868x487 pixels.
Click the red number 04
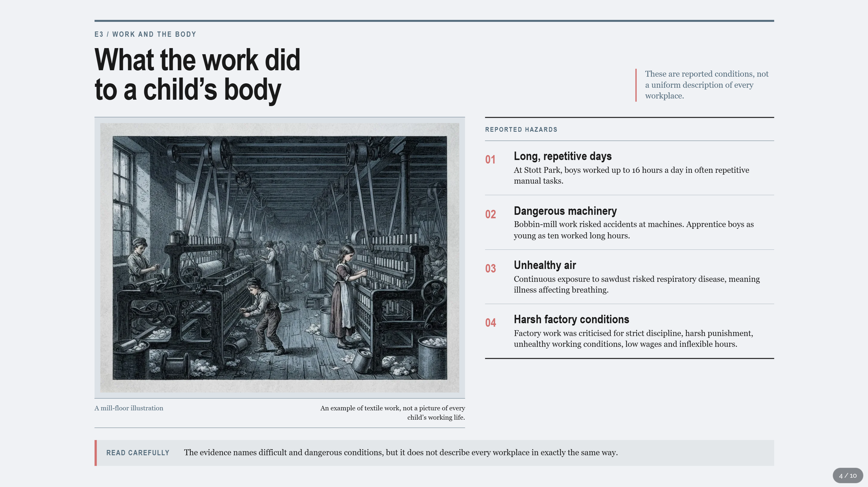pyautogui.click(x=491, y=323)
